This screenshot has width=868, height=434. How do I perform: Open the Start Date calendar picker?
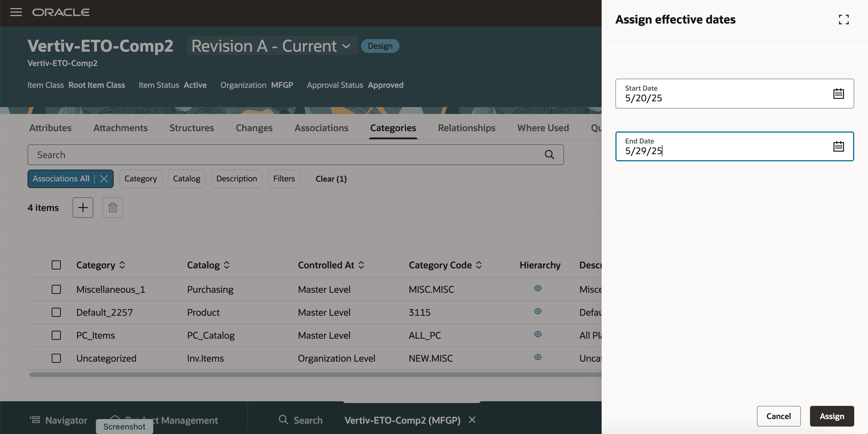pyautogui.click(x=838, y=94)
